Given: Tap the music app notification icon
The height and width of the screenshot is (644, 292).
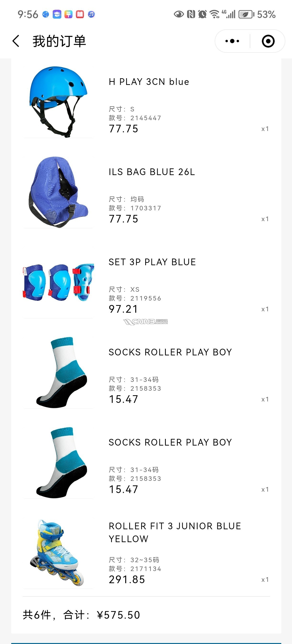Looking at the screenshot, I should pos(91,14).
